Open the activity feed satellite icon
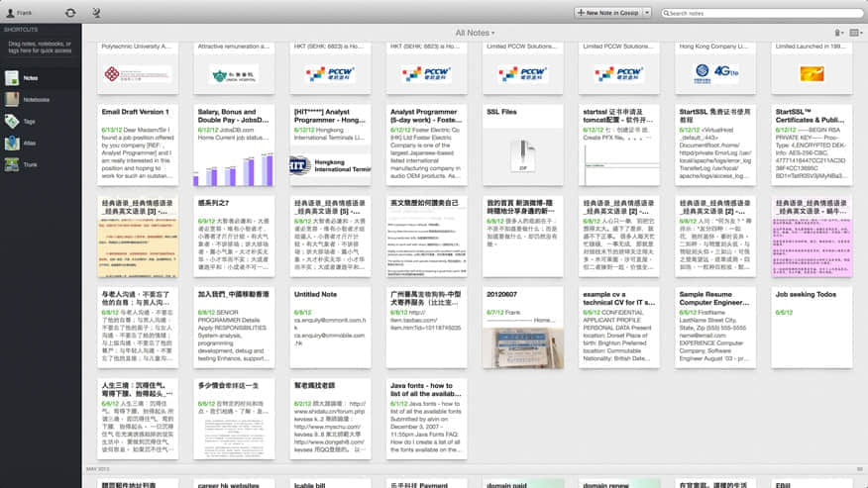Image resolution: width=868 pixels, height=488 pixels. pos(96,12)
